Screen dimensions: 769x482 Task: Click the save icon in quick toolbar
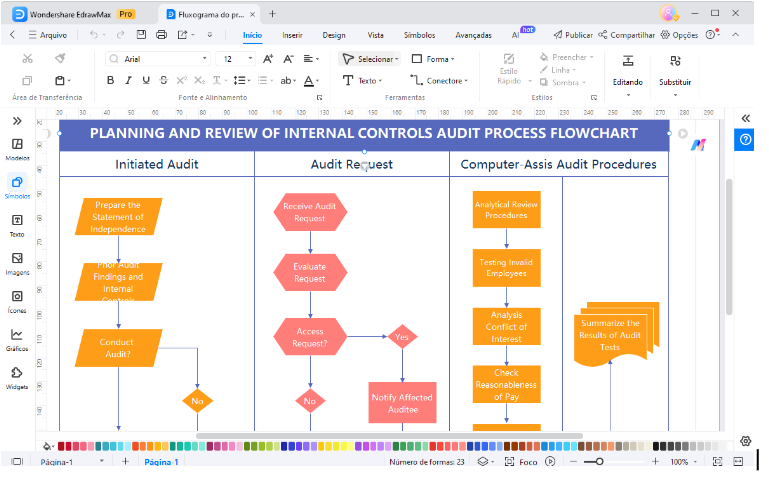(141, 35)
